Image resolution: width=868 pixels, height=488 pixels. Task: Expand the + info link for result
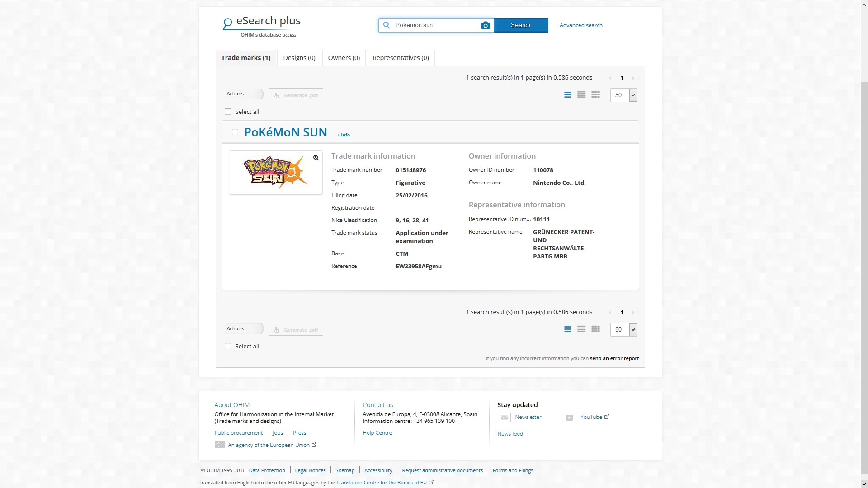tap(344, 135)
